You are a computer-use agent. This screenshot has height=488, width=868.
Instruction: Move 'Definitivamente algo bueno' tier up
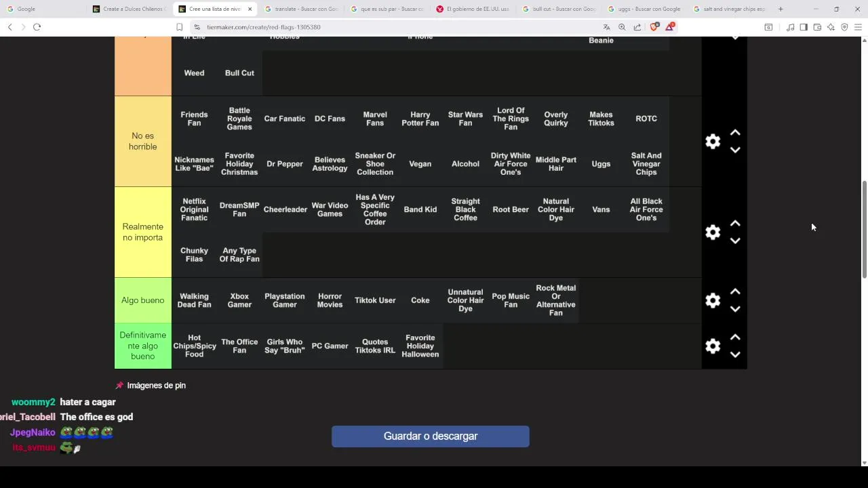[735, 338]
